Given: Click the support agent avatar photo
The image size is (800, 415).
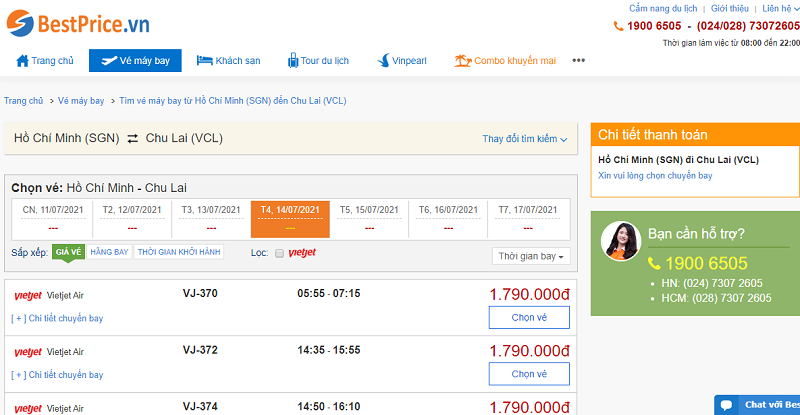Looking at the screenshot, I should (x=620, y=241).
